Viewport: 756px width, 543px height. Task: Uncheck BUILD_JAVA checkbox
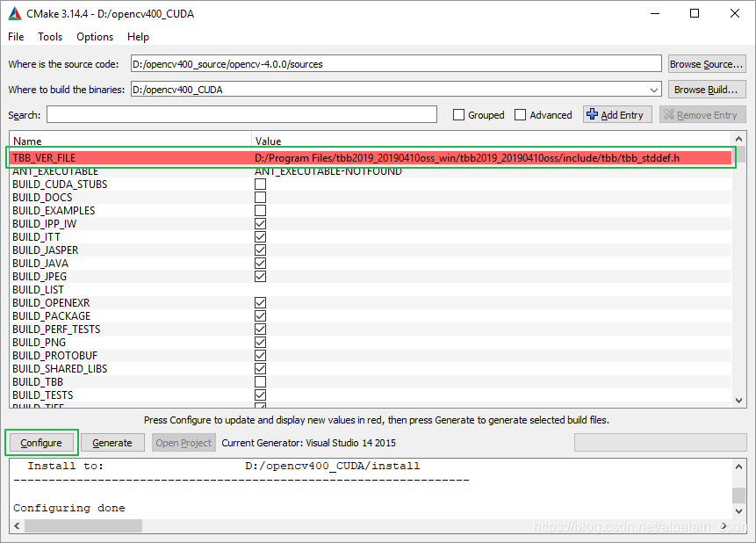click(x=261, y=263)
